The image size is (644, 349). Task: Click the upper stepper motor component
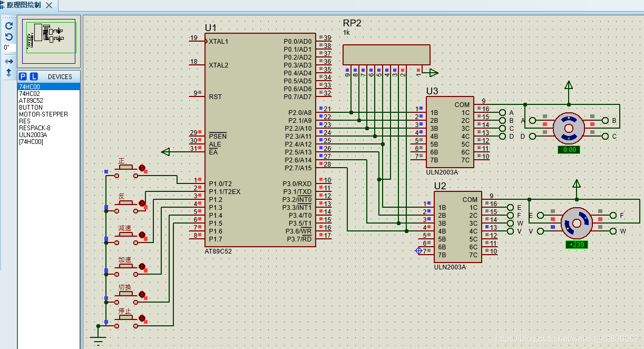[x=569, y=128]
